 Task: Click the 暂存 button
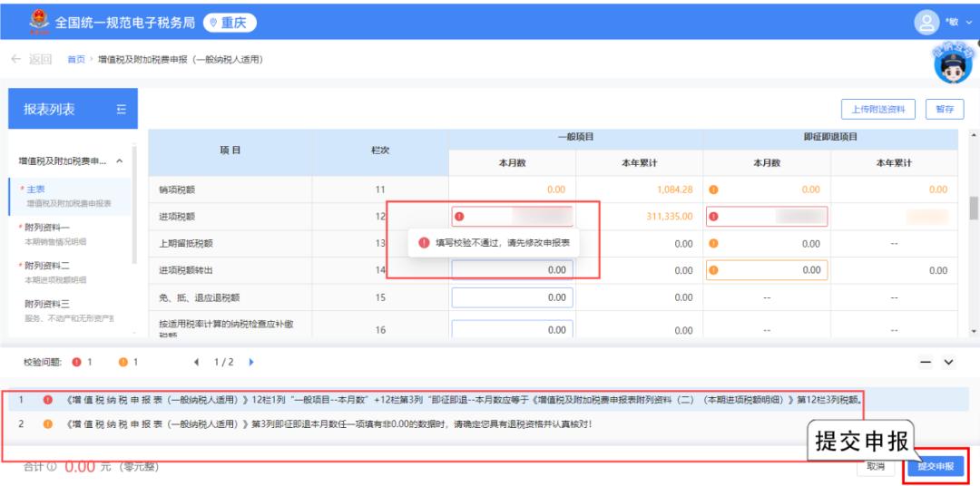pos(944,109)
